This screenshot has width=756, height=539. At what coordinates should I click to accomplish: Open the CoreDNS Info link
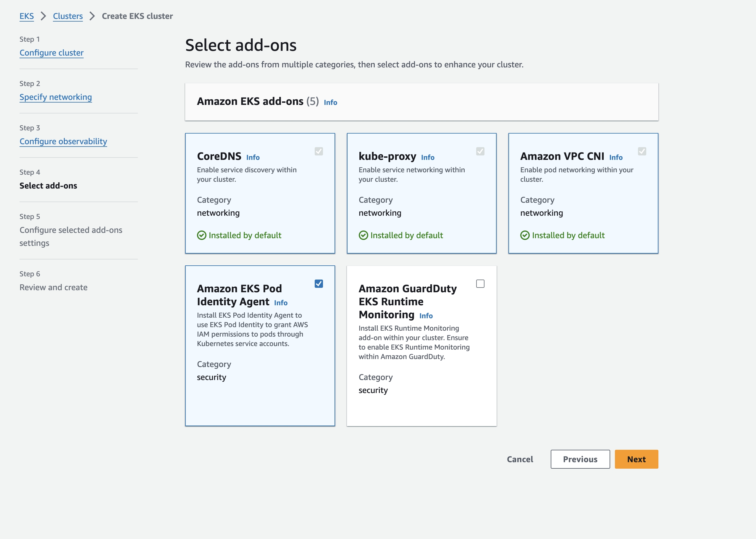253,157
